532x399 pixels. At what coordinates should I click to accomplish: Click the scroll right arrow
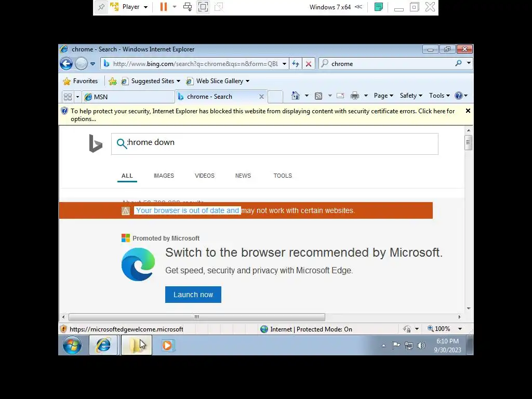pyautogui.click(x=459, y=317)
